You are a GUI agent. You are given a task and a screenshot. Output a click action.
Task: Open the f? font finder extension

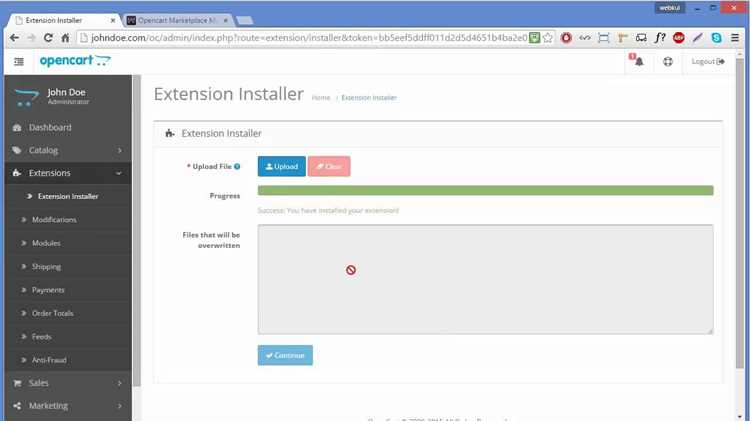click(660, 37)
